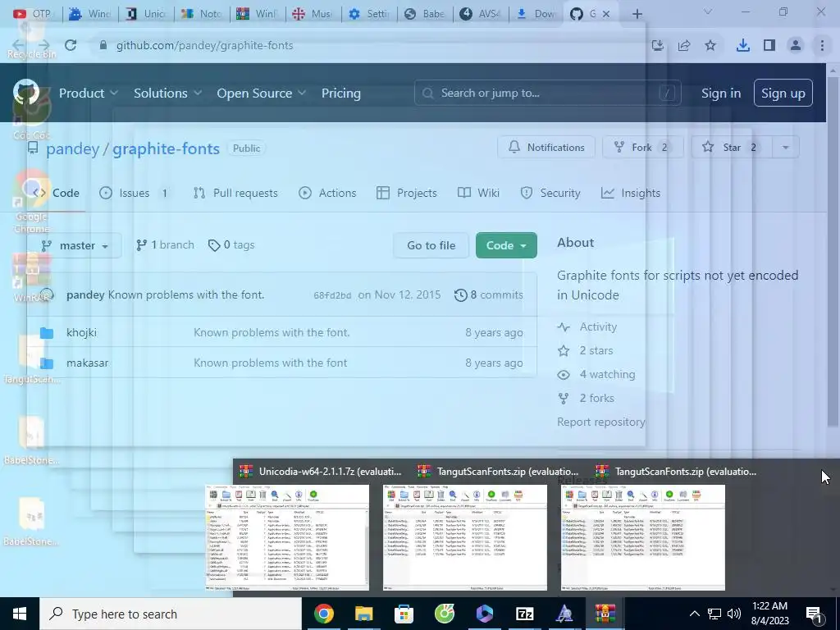Open 4 watching link in About
The width and height of the screenshot is (840, 630).
click(x=597, y=374)
